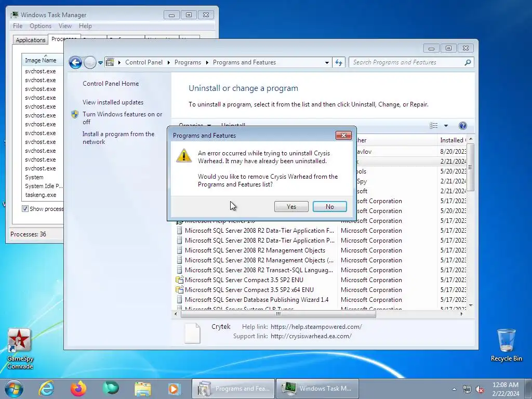Open the Recycle Bin desktop icon
Image resolution: width=532 pixels, height=399 pixels.
point(506,345)
